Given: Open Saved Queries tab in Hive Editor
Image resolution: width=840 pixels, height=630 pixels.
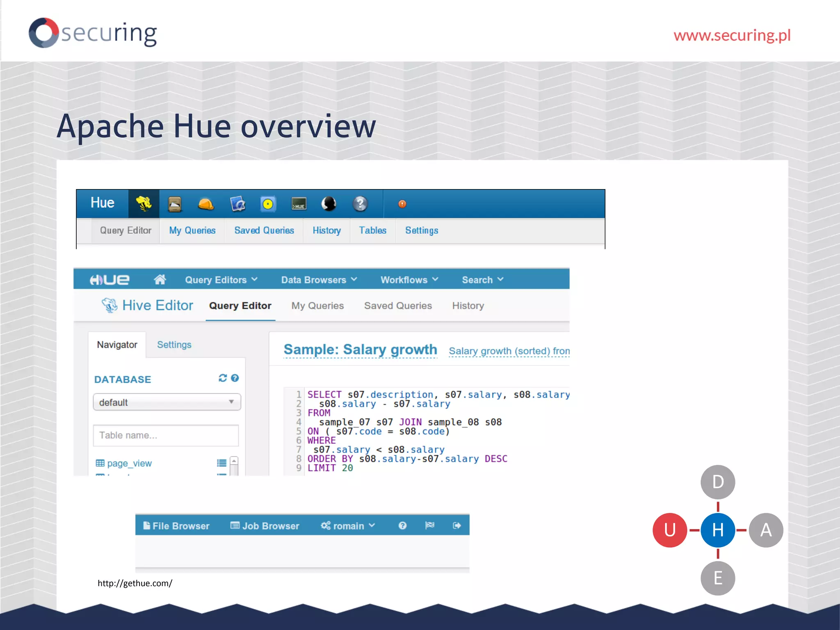Looking at the screenshot, I should coord(398,306).
